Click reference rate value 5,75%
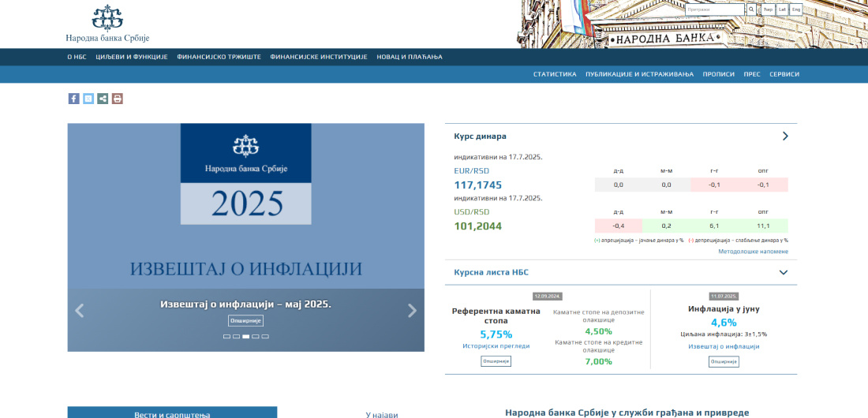 click(x=496, y=334)
